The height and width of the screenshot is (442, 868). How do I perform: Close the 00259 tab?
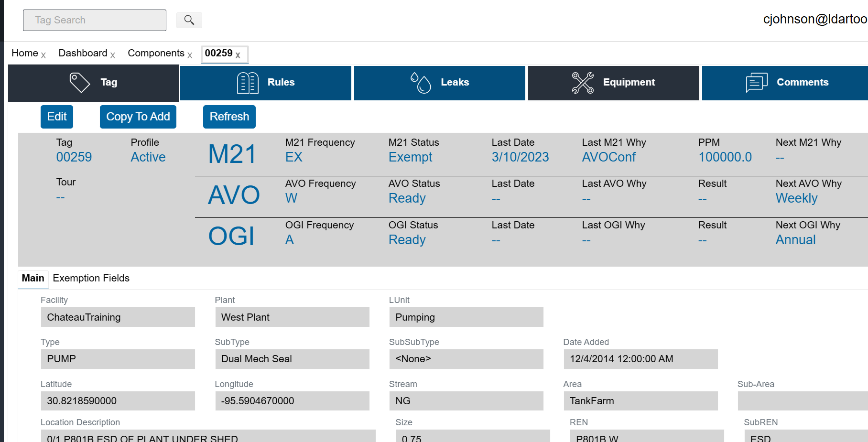238,55
